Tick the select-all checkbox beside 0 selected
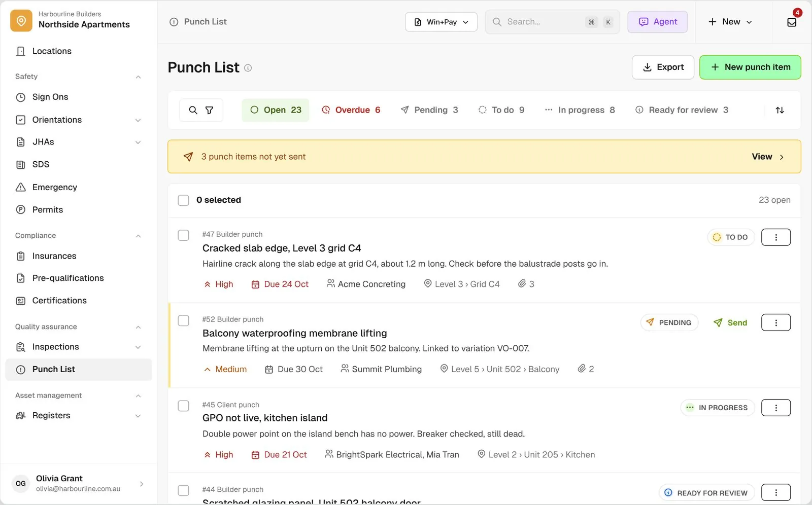This screenshot has width=812, height=505. point(183,200)
